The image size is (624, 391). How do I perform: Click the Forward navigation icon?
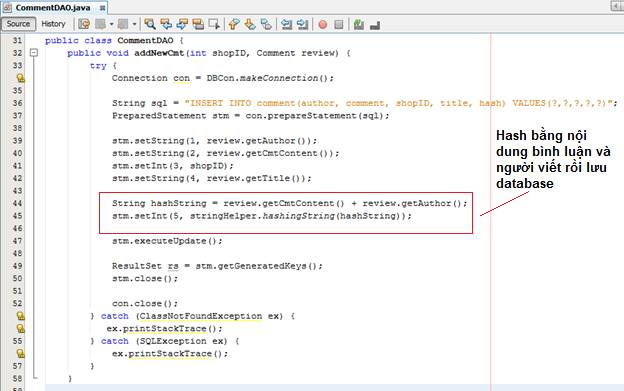(x=123, y=24)
